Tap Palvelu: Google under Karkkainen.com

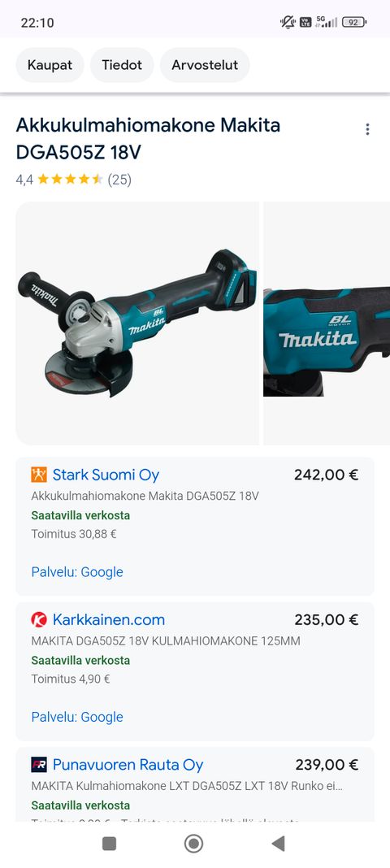pyautogui.click(x=77, y=717)
